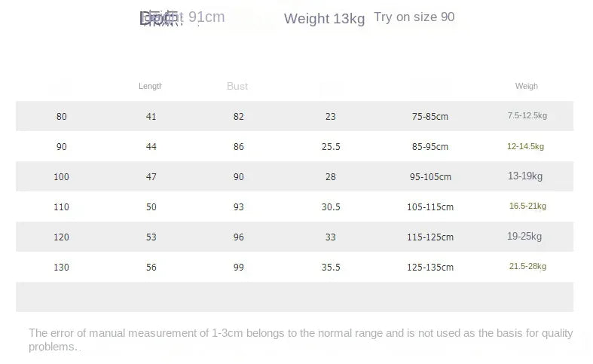Click the "Weight 13kg" text at top
The width and height of the screenshot is (593, 364).
[x=324, y=19]
